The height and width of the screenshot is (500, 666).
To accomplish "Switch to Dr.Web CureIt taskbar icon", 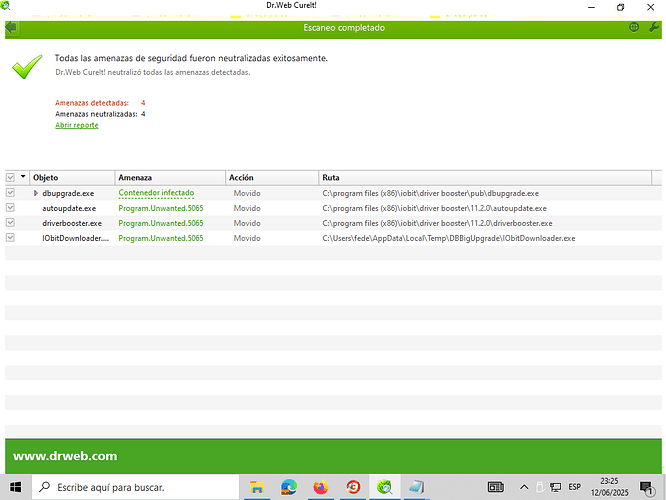I will [x=384, y=487].
